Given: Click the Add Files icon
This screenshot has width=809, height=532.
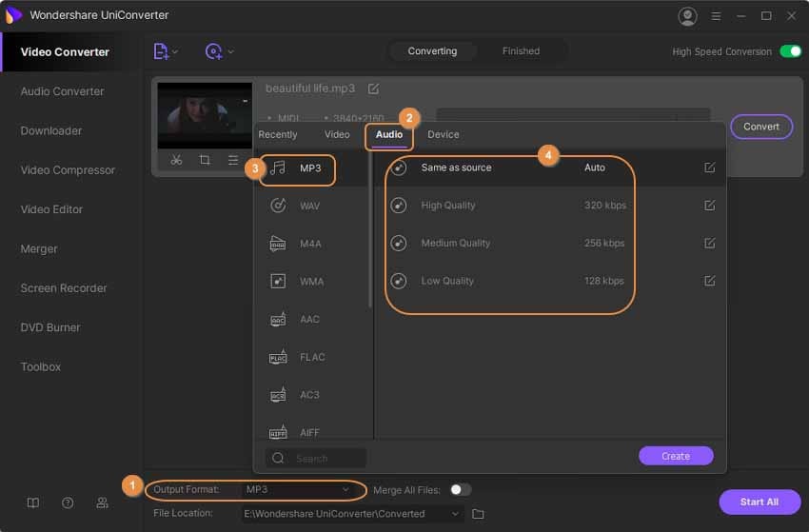Looking at the screenshot, I should tap(161, 51).
